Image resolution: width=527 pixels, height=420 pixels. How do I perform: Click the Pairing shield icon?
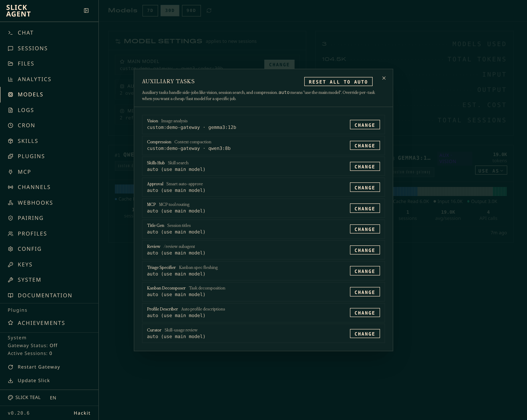pos(10,218)
